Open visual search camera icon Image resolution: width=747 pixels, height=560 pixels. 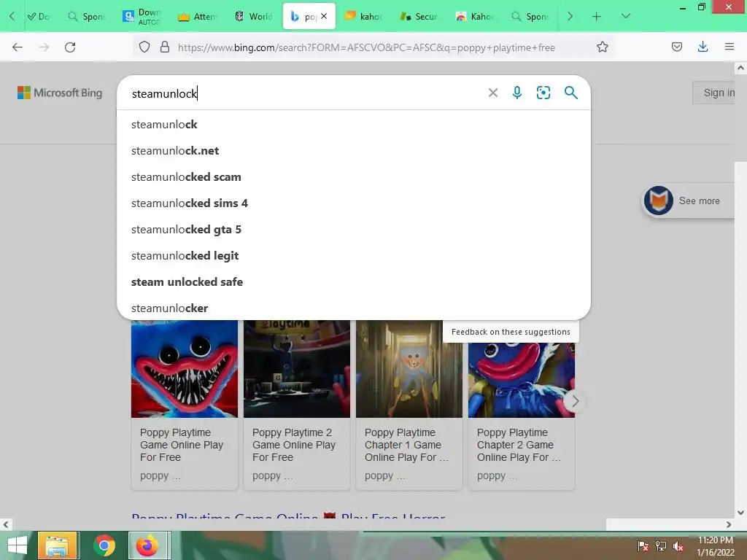(543, 93)
